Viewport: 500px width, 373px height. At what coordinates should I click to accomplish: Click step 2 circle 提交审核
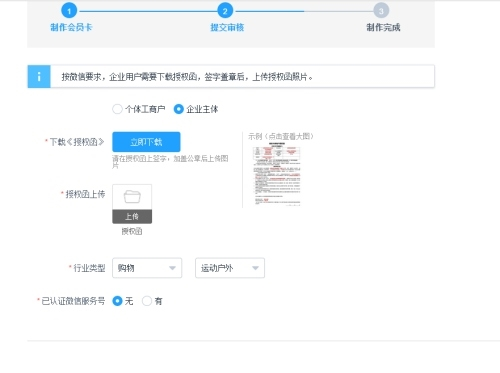coord(225,11)
